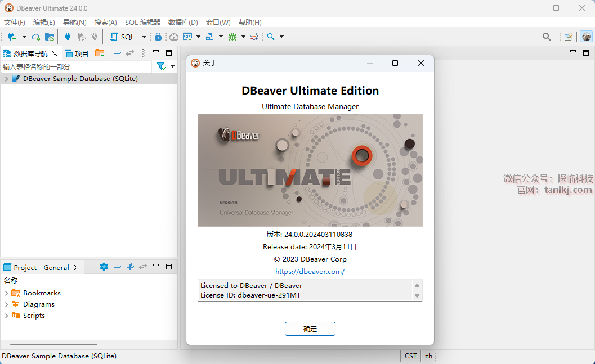Image resolution: width=595 pixels, height=364 pixels.
Task: Open the 数据库(D) menu
Action: click(x=183, y=23)
